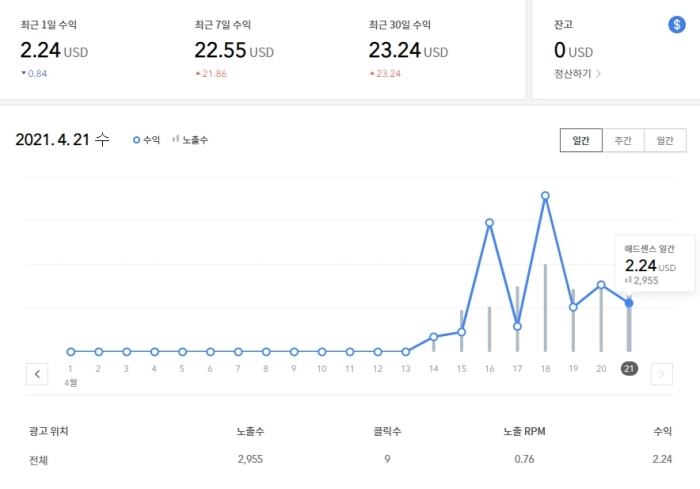Click the revenue data point for day 19
The width and height of the screenshot is (700, 489).
(x=573, y=307)
